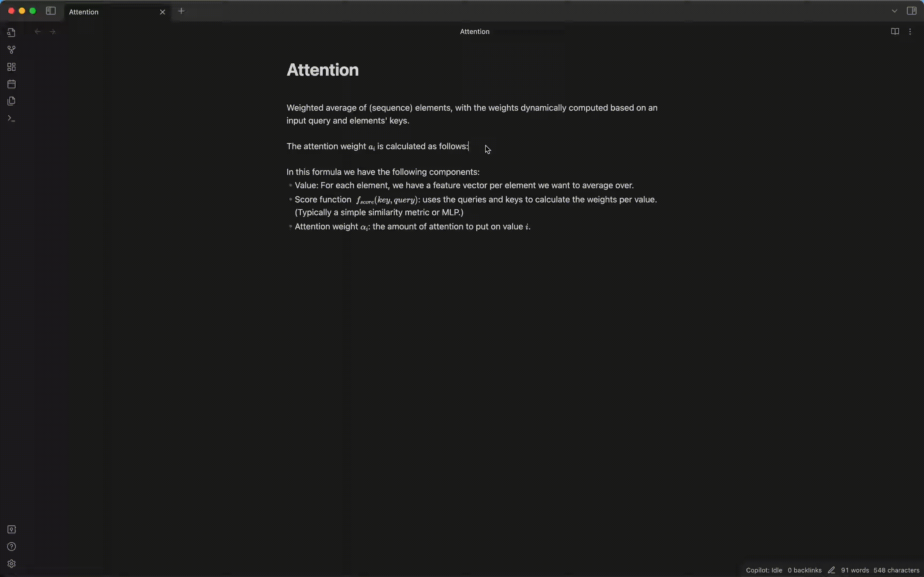Open the three-dot more options menu
Screen dimensions: 924x577
[x=910, y=32]
